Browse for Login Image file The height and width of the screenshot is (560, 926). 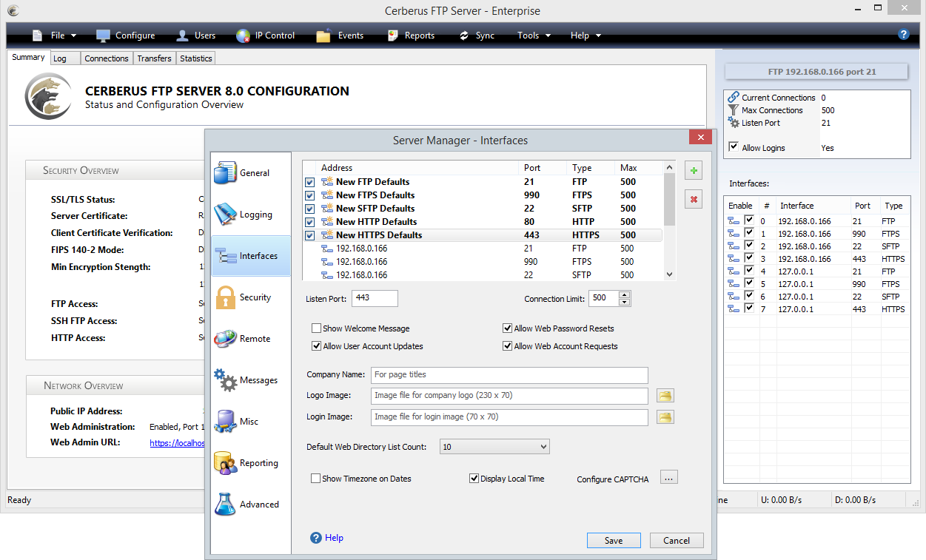pos(665,417)
